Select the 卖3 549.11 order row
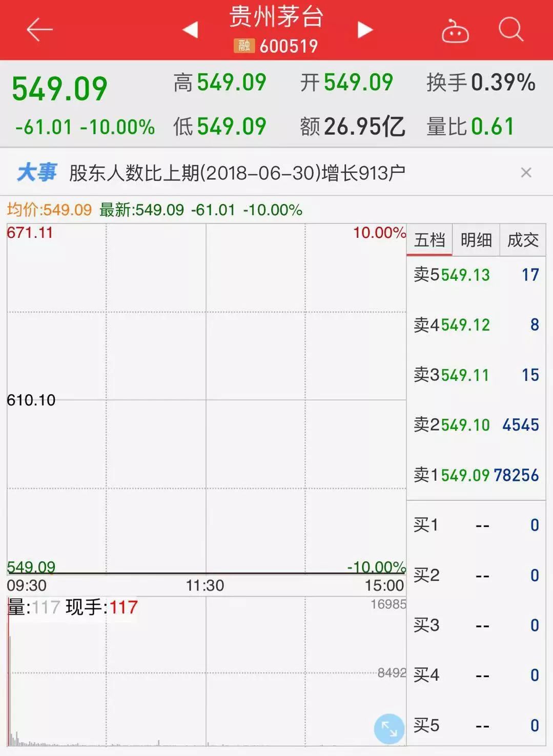This screenshot has width=553, height=756. tap(476, 375)
